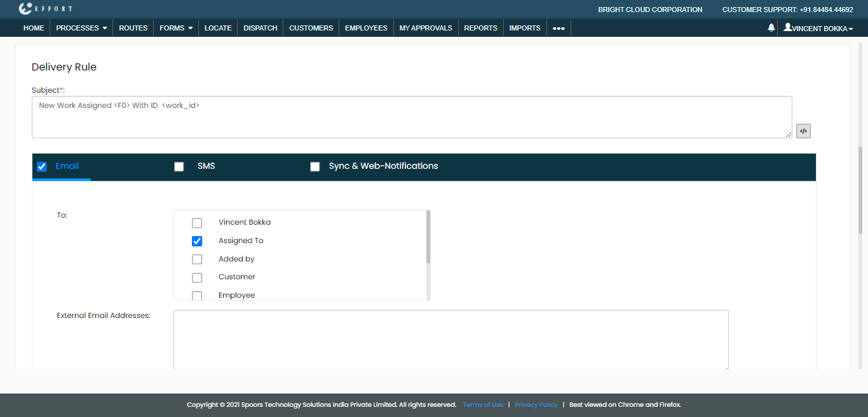The height and width of the screenshot is (417, 868).
Task: Uncheck the Email checkbox
Action: (x=42, y=167)
